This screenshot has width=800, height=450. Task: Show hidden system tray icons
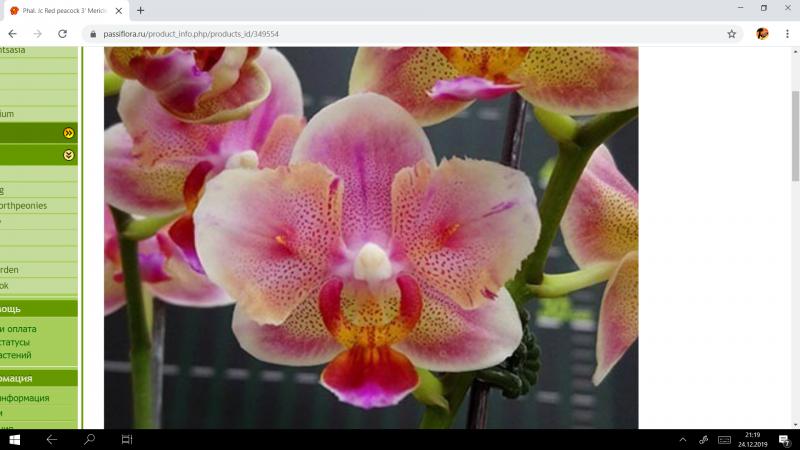[x=683, y=439]
